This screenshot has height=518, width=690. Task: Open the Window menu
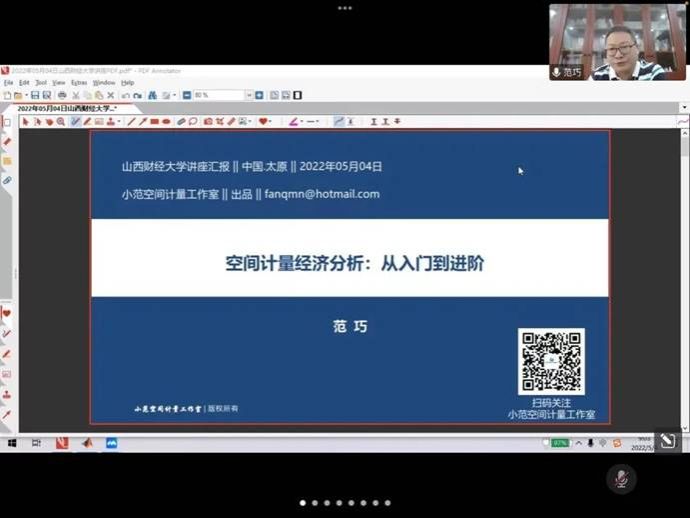point(104,82)
